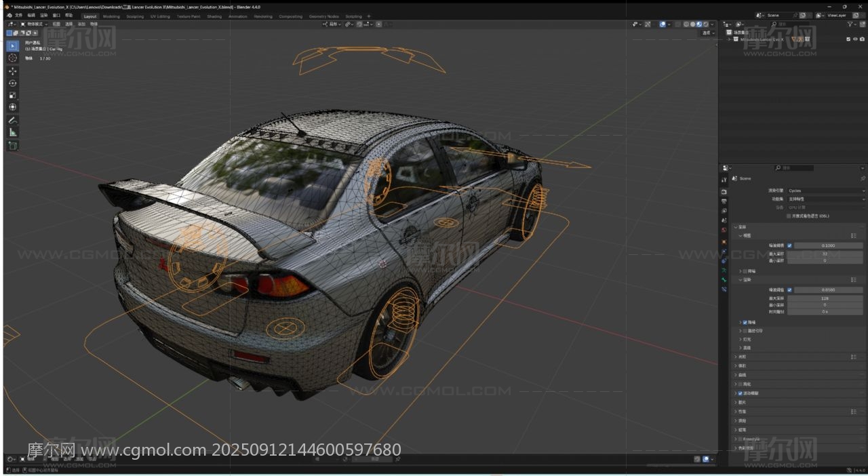
Task: Adjust viewport noise threshold 0.1000 field
Action: (828, 245)
